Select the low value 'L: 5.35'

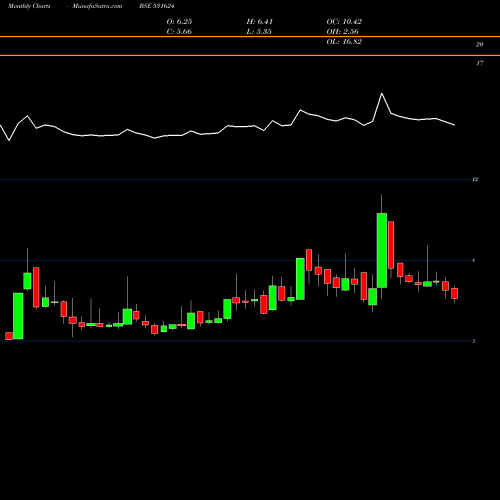[259, 32]
